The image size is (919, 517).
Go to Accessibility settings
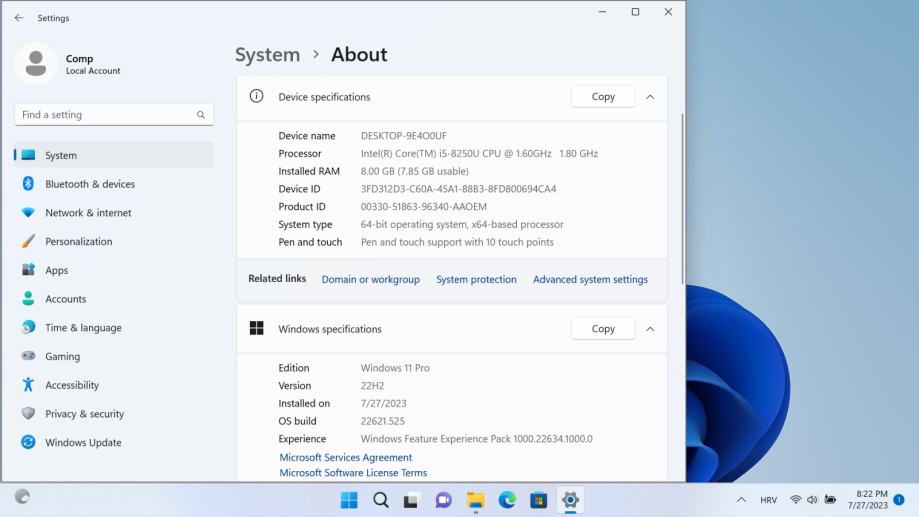(72, 385)
